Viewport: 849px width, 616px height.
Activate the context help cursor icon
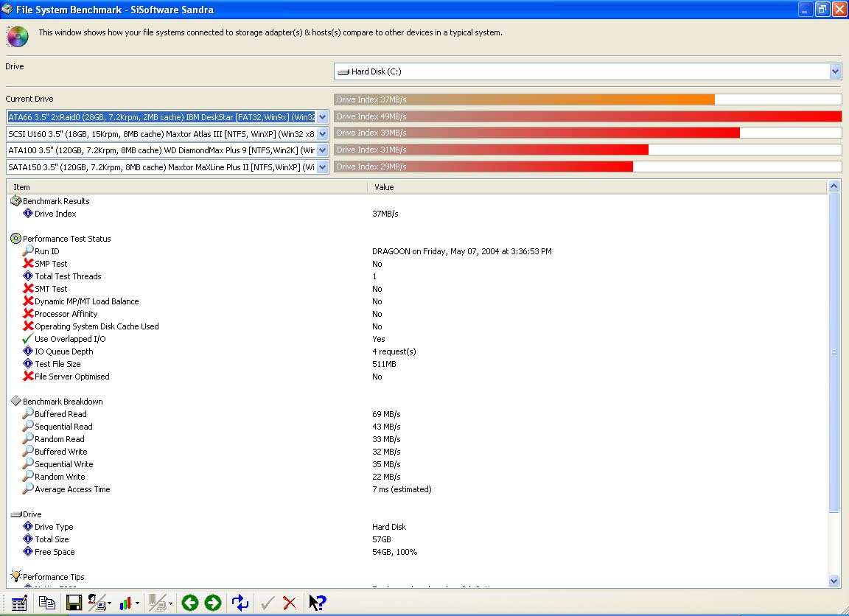[318, 603]
